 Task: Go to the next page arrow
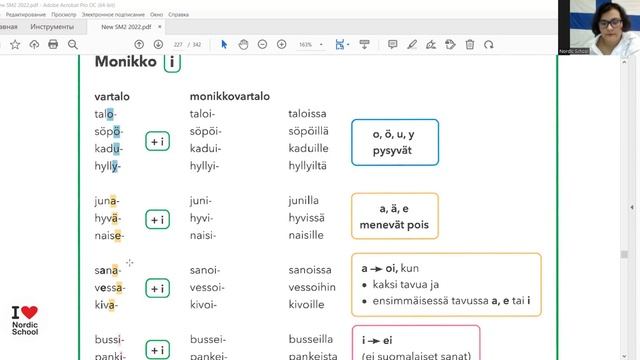click(x=158, y=44)
